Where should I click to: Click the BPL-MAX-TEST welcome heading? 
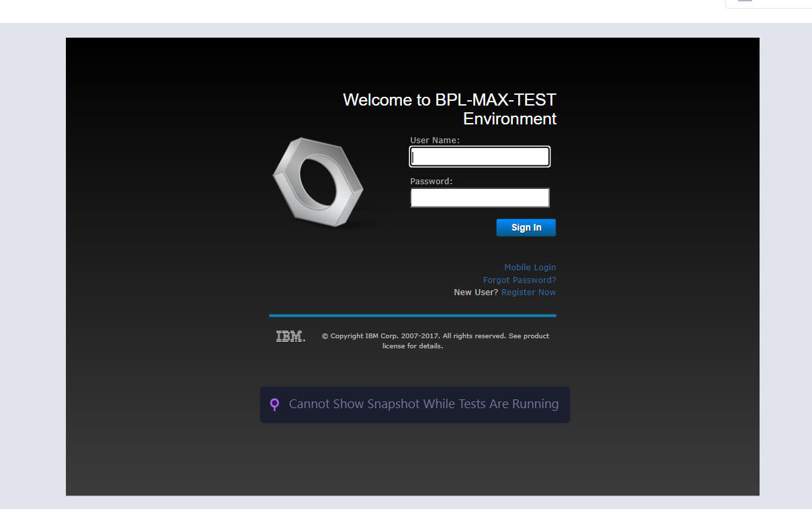click(x=449, y=109)
